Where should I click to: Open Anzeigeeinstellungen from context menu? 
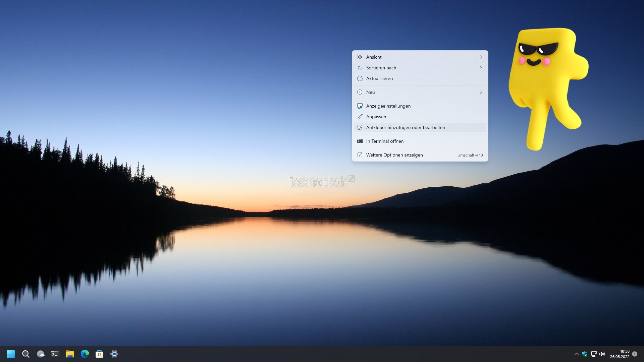(x=420, y=106)
